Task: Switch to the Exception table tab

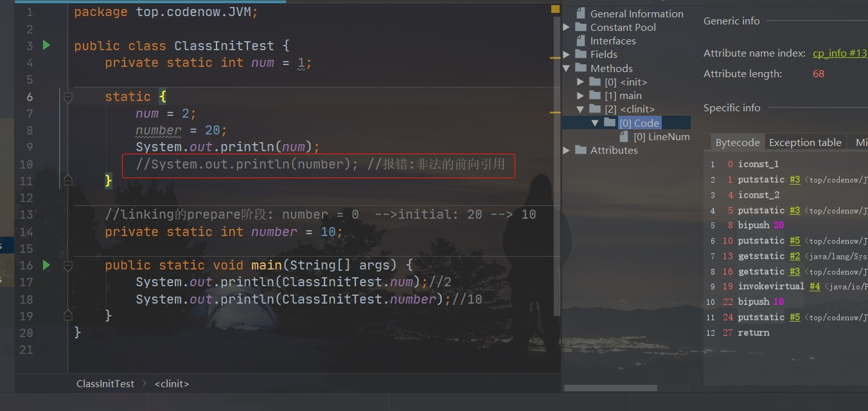Action: click(x=805, y=143)
